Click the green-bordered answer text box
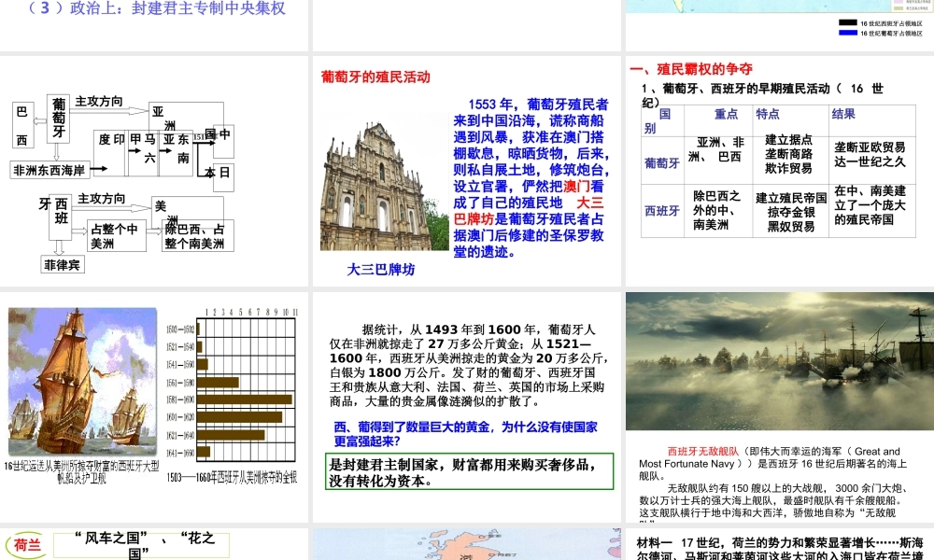Screen dimensions: 934x560 pos(470,472)
